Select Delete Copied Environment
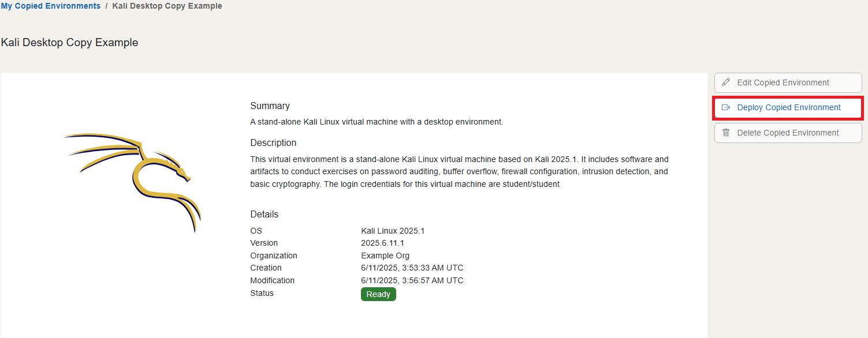Image resolution: width=868 pixels, height=338 pixels. [788, 133]
